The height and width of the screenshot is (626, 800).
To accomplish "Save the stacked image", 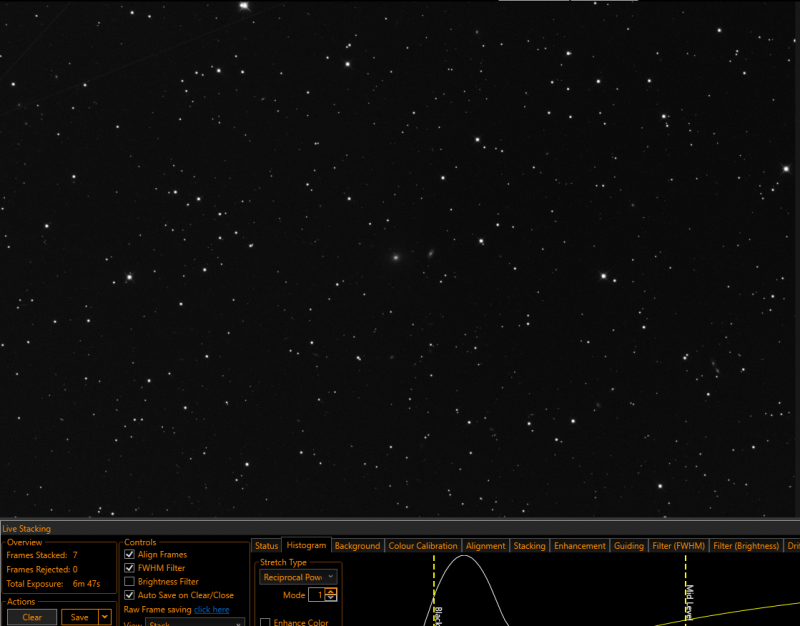I will (80, 617).
